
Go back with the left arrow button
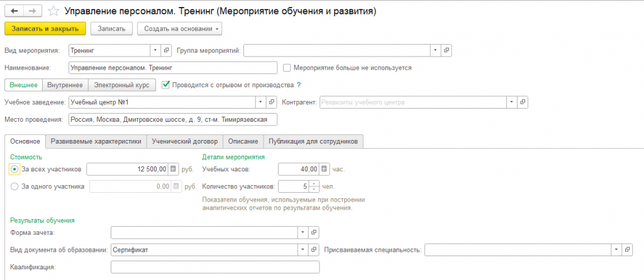(x=13, y=11)
